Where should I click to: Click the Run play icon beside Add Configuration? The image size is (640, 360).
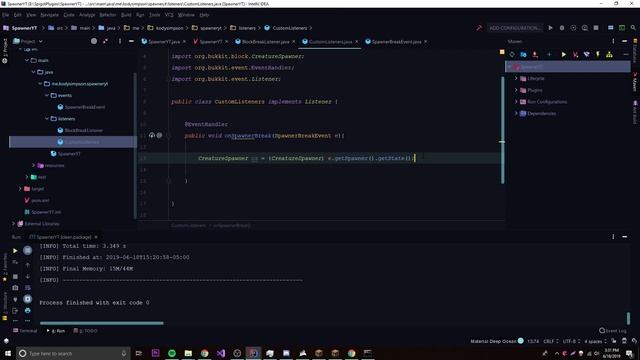tap(550, 28)
